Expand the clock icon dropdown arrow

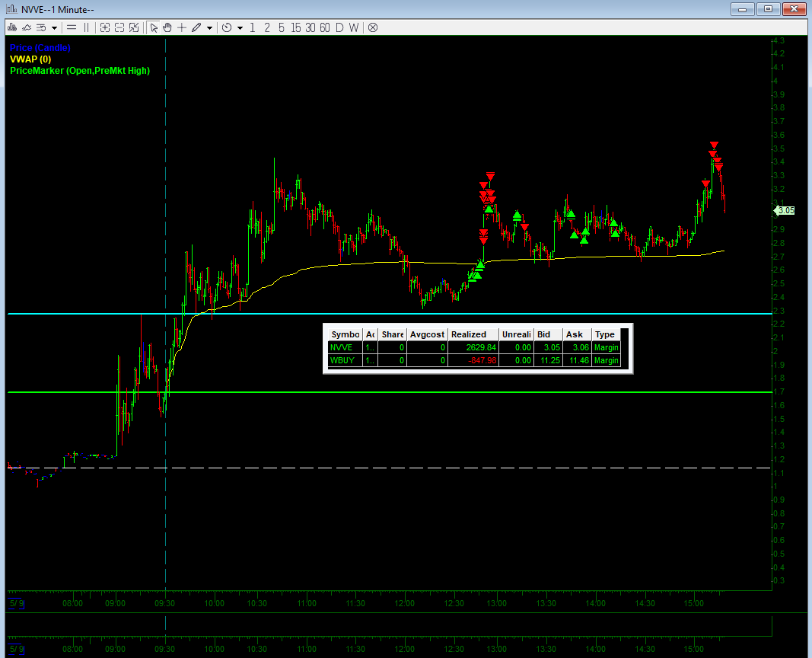[x=240, y=28]
